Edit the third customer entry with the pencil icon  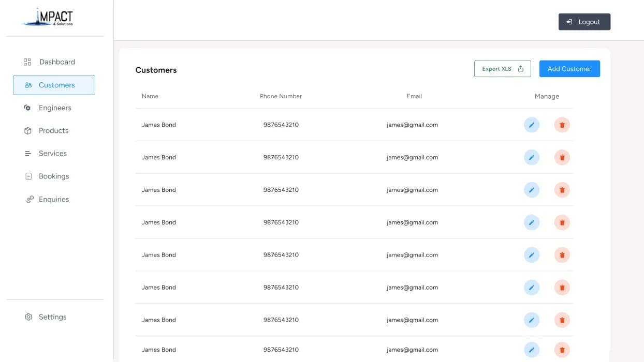pos(532,190)
